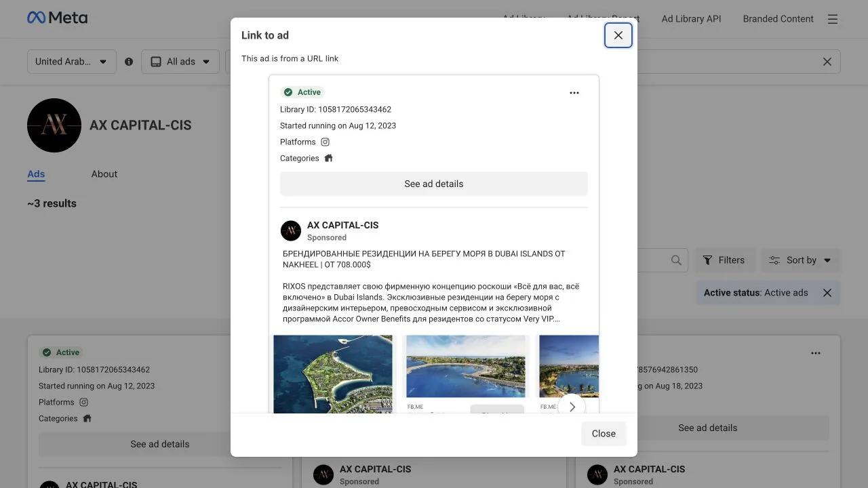The width and height of the screenshot is (868, 488).
Task: Remove the Active status filter chip
Action: click(x=827, y=293)
